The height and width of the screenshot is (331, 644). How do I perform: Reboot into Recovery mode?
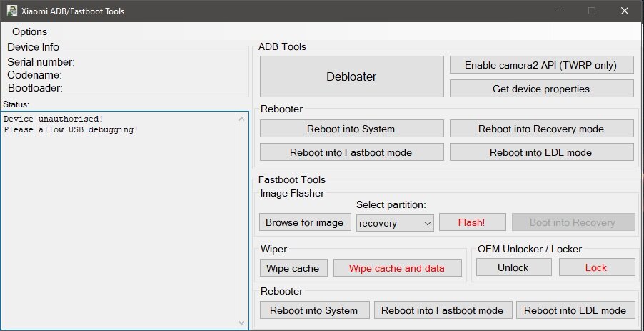pyautogui.click(x=541, y=129)
